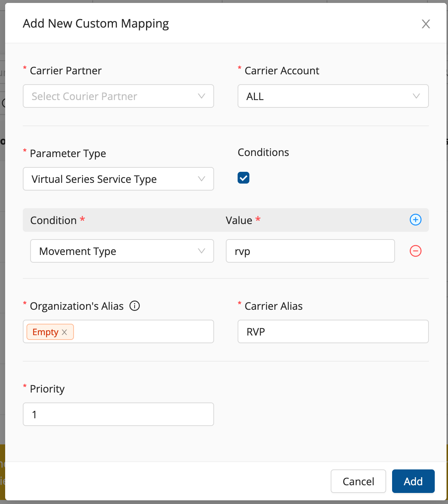Viewport: 448px width, 504px height.
Task: Open the Movement Type condition dropdown
Action: tap(122, 251)
